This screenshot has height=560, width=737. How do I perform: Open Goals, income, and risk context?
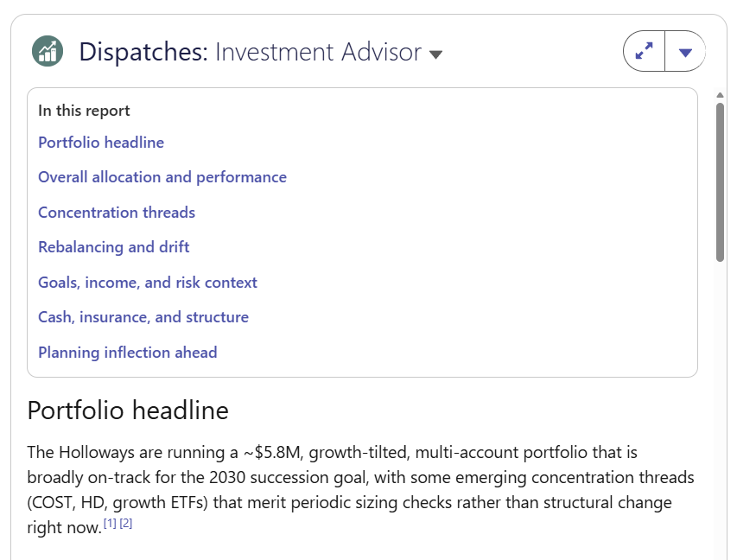[x=148, y=283]
